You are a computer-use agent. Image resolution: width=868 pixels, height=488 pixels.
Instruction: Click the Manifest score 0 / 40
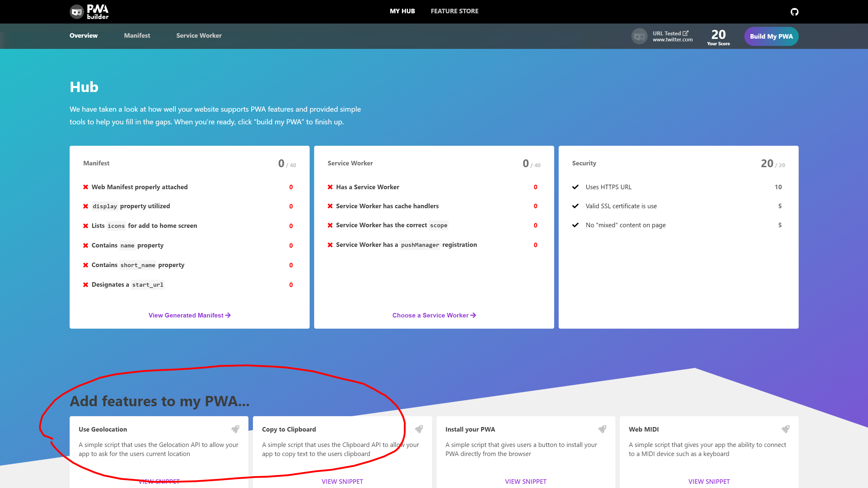(x=287, y=164)
